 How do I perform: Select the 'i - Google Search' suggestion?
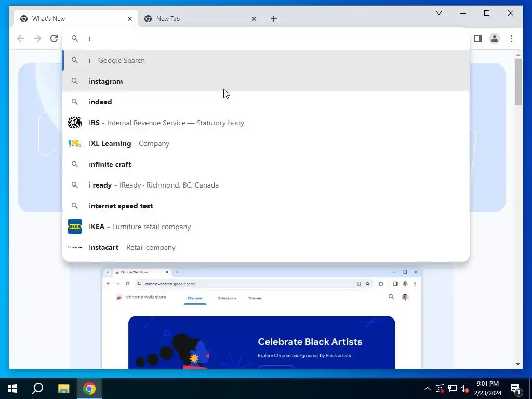point(266,60)
